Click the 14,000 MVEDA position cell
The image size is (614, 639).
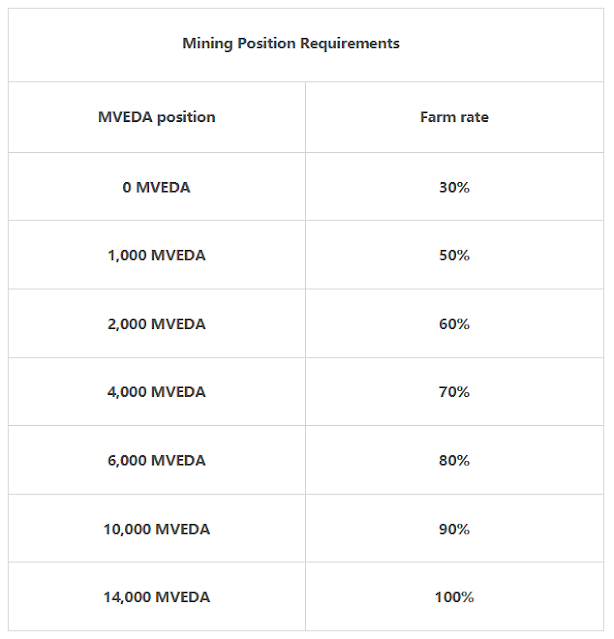[156, 597]
